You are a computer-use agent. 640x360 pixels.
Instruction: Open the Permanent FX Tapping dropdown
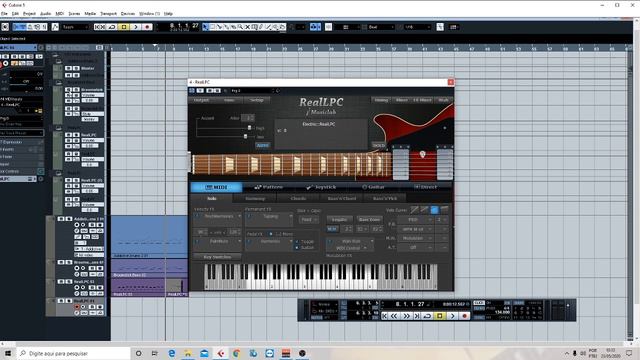click(x=269, y=216)
